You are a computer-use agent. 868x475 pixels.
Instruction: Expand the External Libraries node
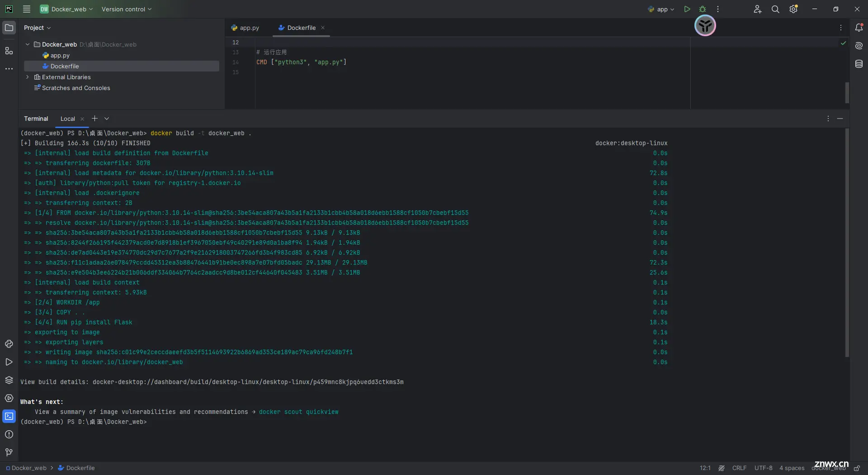pos(28,77)
